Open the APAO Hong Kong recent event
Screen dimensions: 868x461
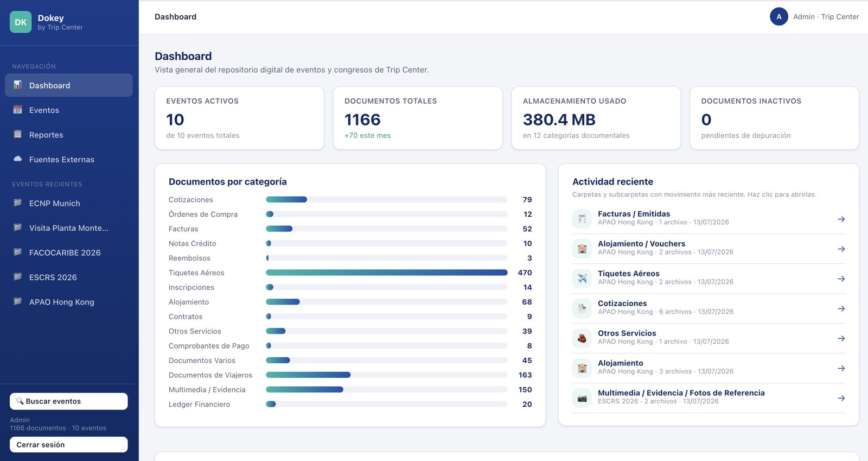[x=69, y=302]
